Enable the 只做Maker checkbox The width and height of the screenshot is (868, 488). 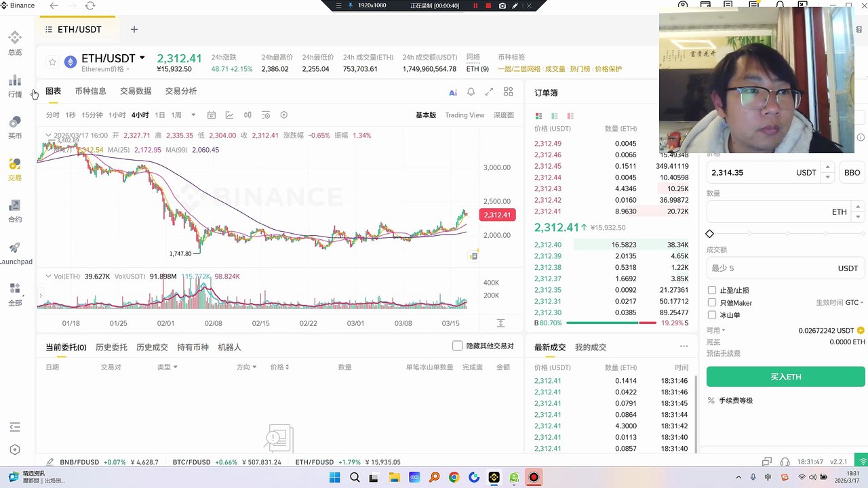coord(712,302)
